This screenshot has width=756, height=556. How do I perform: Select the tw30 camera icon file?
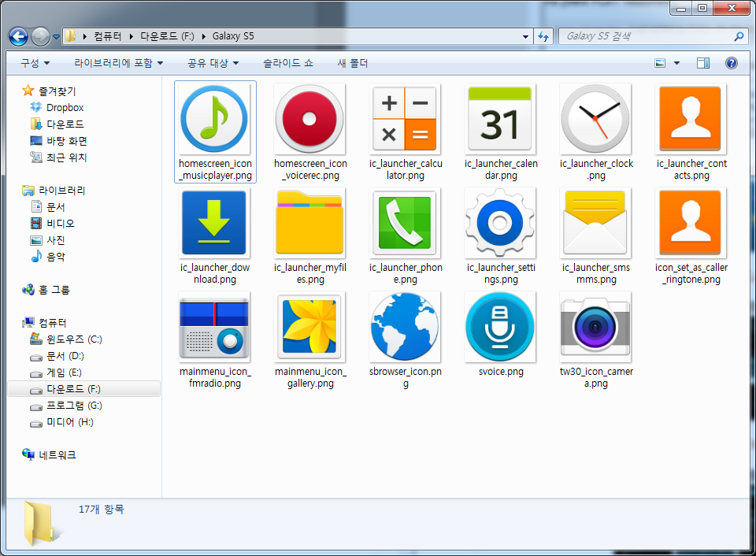pos(595,328)
